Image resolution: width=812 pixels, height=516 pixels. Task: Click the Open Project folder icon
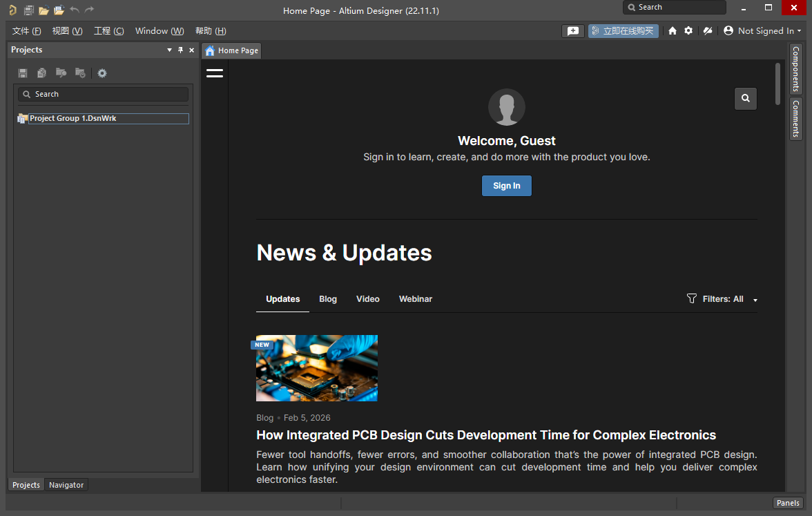(x=59, y=10)
